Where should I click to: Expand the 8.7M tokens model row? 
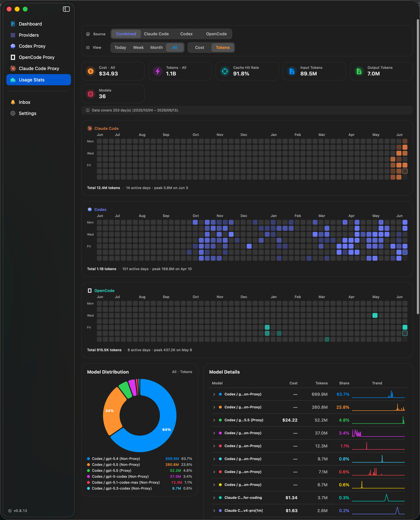click(x=214, y=459)
